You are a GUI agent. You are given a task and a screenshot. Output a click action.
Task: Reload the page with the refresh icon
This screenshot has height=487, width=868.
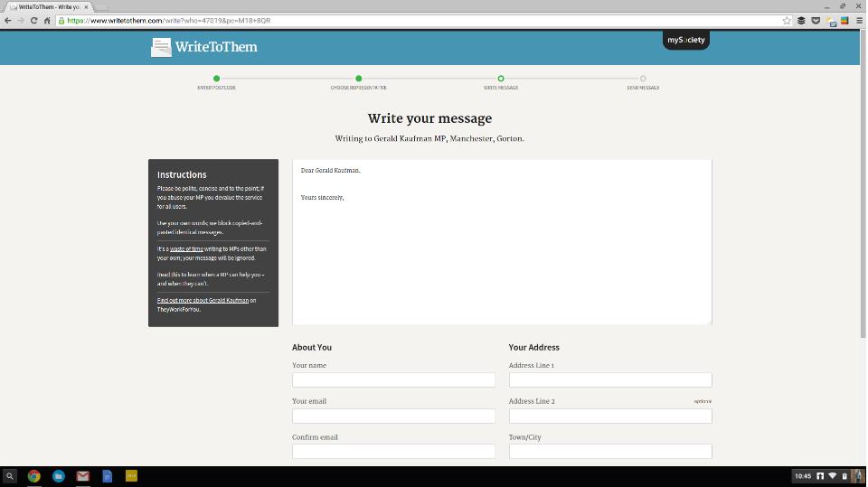coord(33,20)
